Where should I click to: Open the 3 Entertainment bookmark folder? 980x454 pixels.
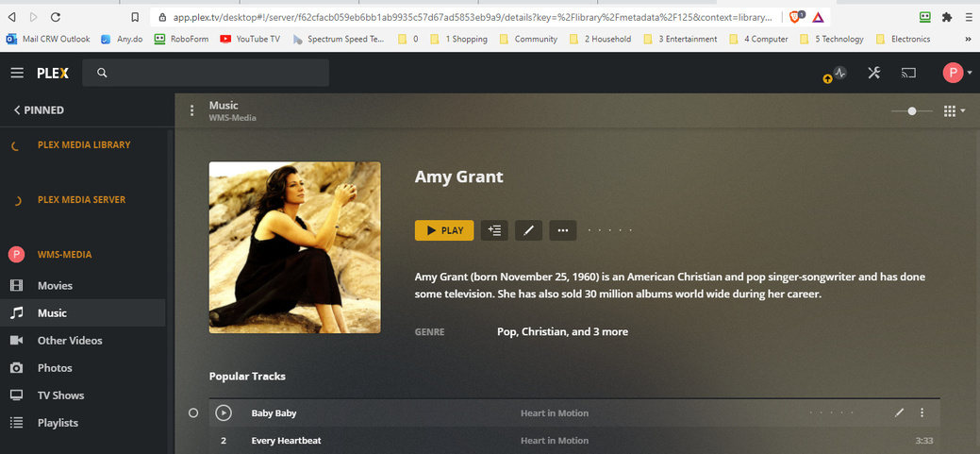(x=680, y=39)
